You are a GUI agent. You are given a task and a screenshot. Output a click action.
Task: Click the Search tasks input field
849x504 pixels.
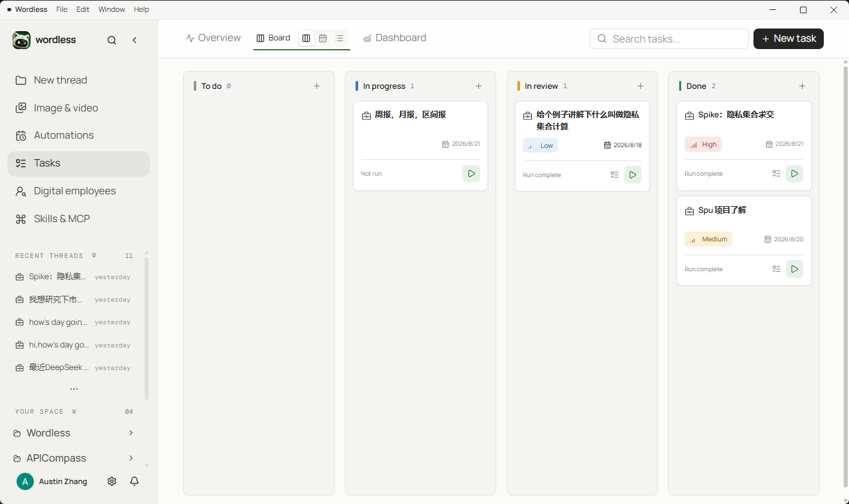[x=669, y=39]
